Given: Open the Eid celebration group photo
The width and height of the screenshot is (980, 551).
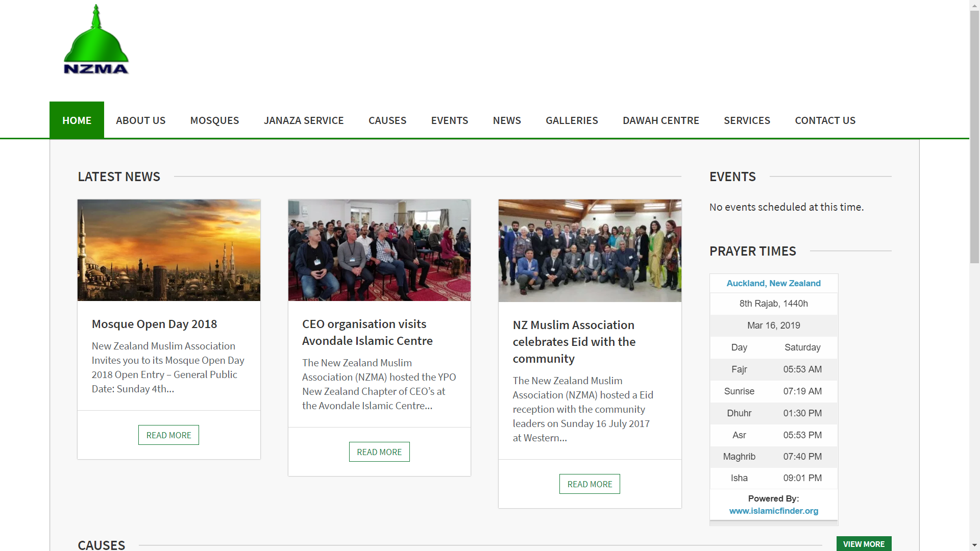Looking at the screenshot, I should (590, 251).
